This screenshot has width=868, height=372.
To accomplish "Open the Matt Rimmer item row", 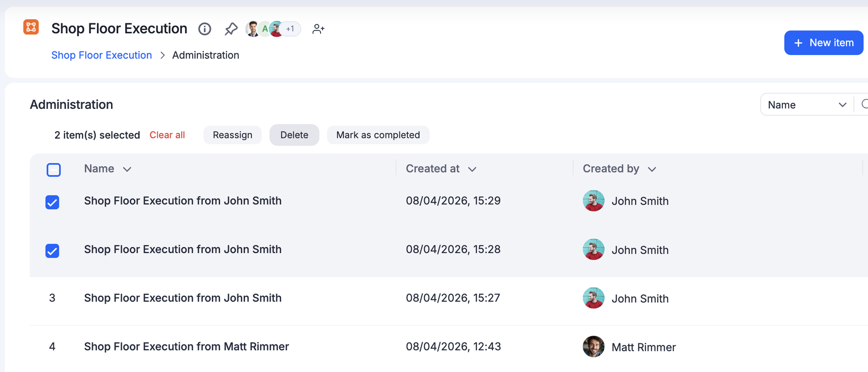I will 186,347.
